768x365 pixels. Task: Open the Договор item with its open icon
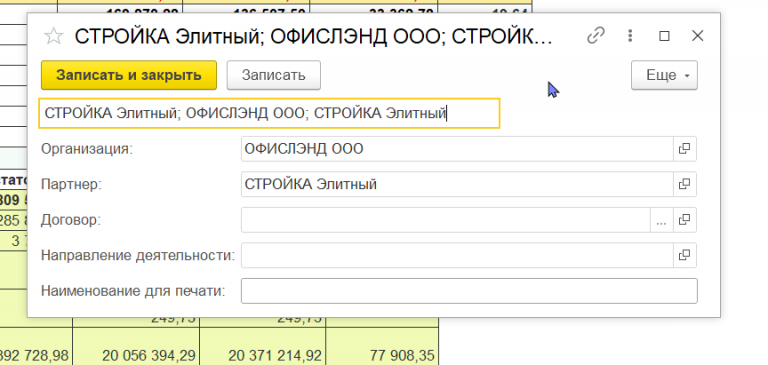tap(684, 220)
